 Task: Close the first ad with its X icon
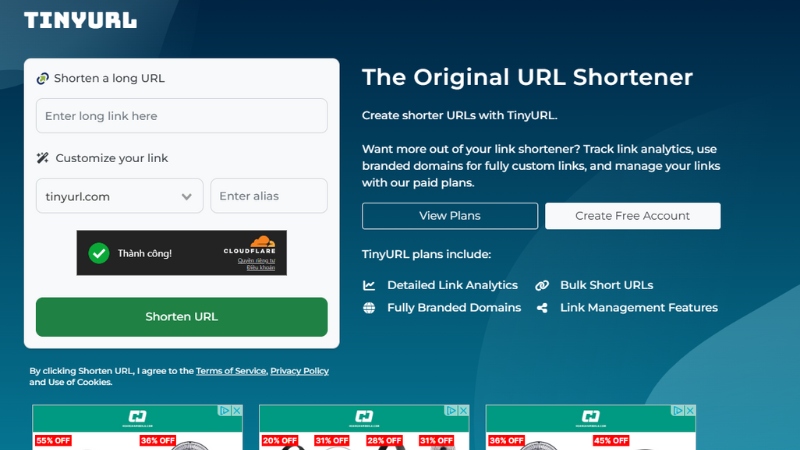(x=237, y=410)
